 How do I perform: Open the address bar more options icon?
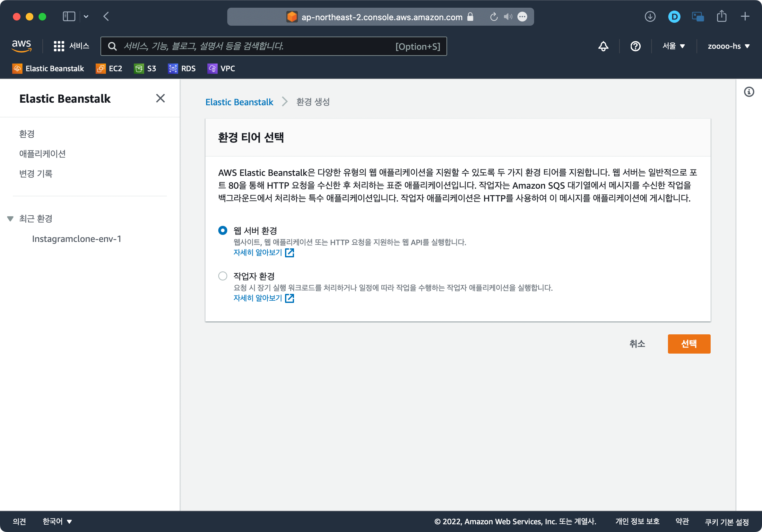click(x=522, y=17)
